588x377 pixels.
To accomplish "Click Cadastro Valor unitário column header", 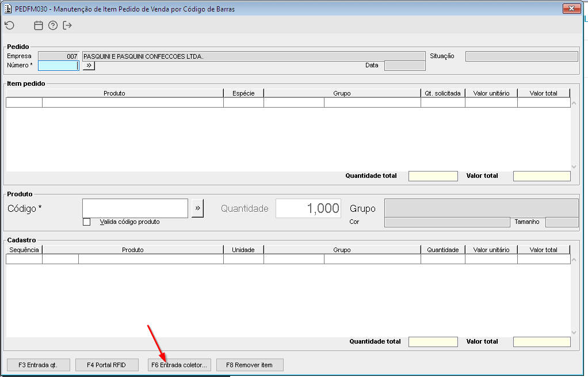I will coord(491,250).
